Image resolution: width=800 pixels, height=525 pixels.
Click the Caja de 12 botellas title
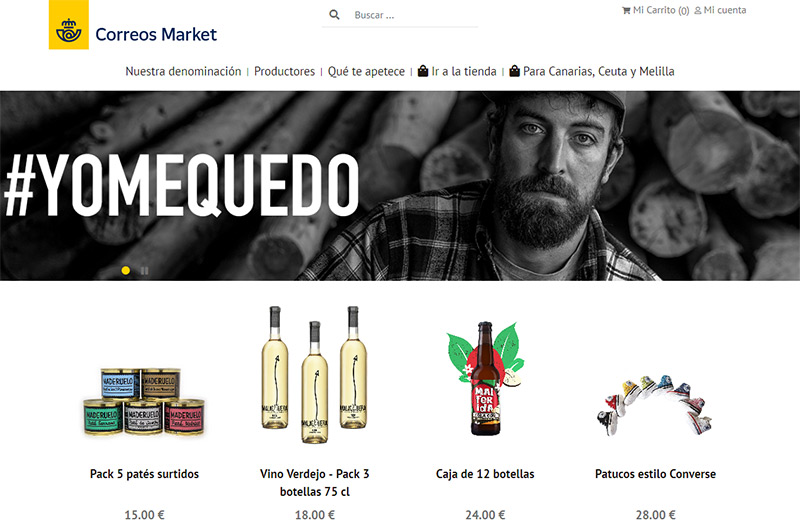(485, 474)
